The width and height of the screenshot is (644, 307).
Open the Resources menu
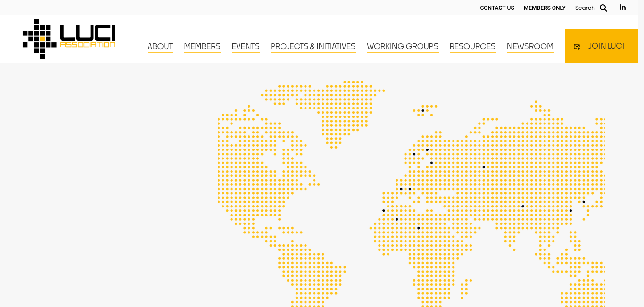click(x=472, y=46)
